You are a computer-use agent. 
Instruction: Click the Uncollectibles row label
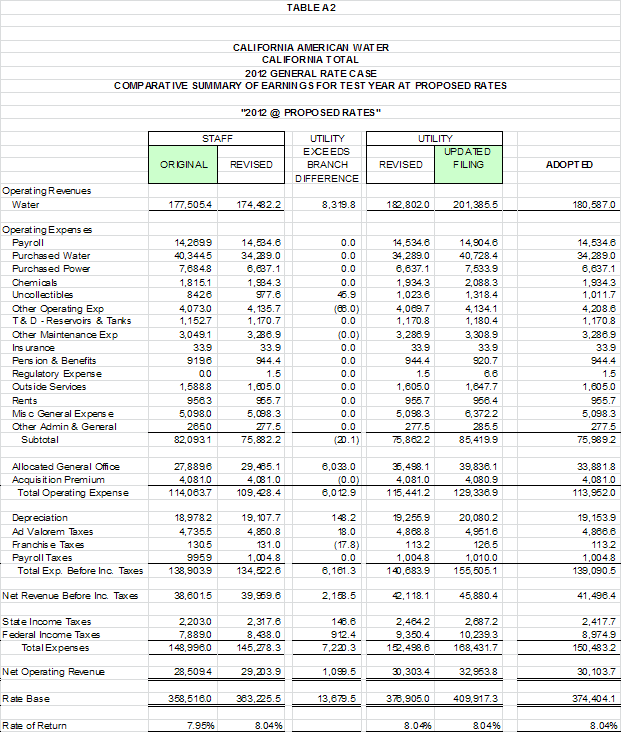click(42, 295)
